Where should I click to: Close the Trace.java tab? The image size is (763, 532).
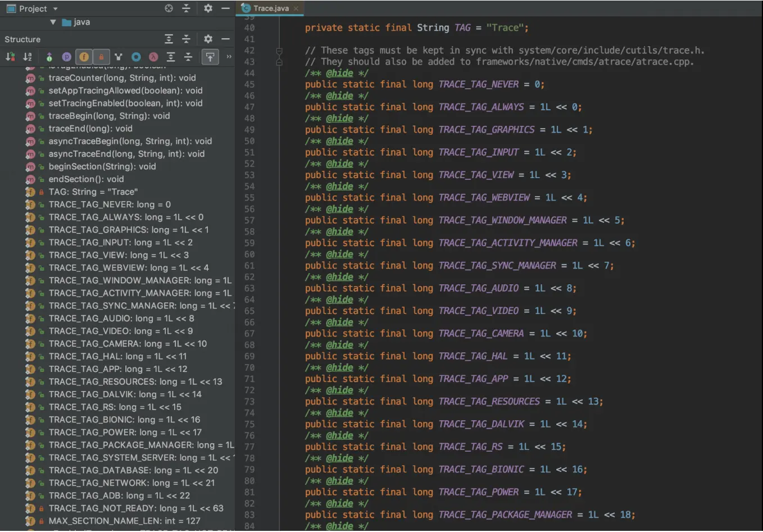(x=296, y=8)
